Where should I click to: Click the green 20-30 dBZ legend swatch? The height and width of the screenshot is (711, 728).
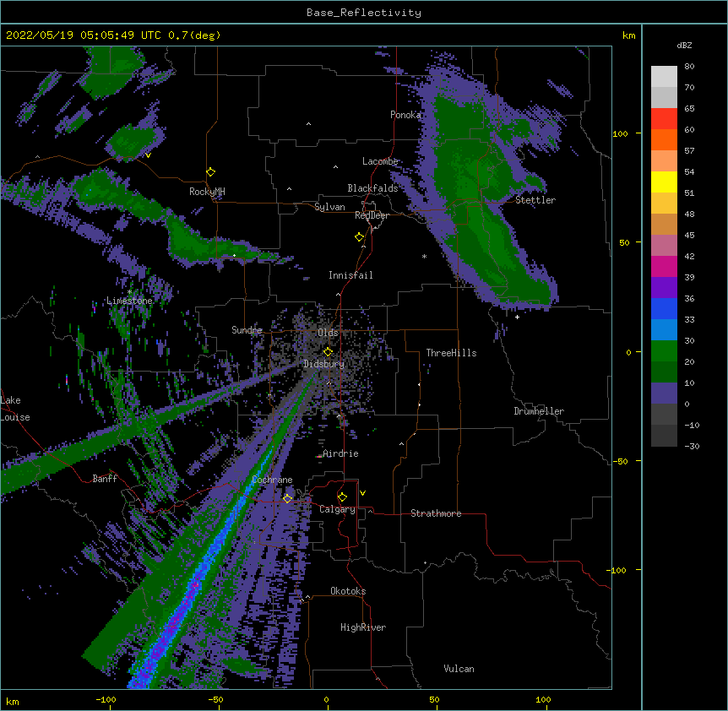664,351
